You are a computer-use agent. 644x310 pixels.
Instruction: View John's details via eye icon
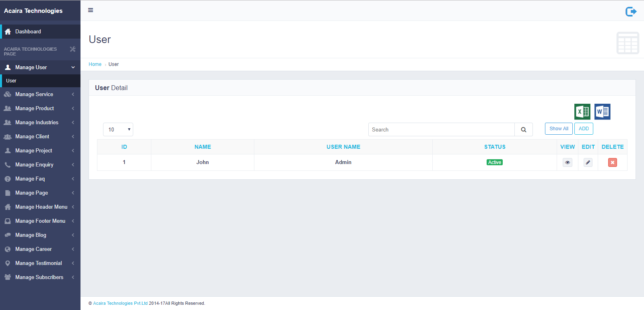coord(567,162)
